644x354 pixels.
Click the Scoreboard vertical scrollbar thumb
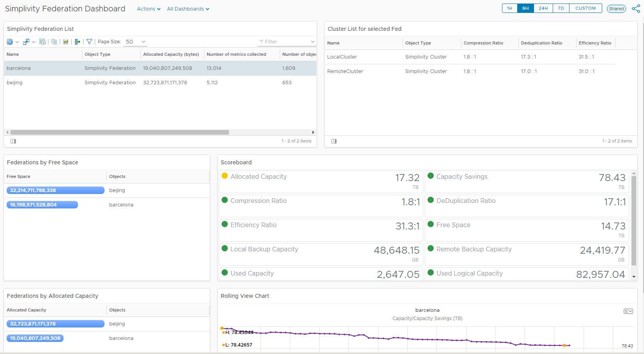[x=634, y=221]
